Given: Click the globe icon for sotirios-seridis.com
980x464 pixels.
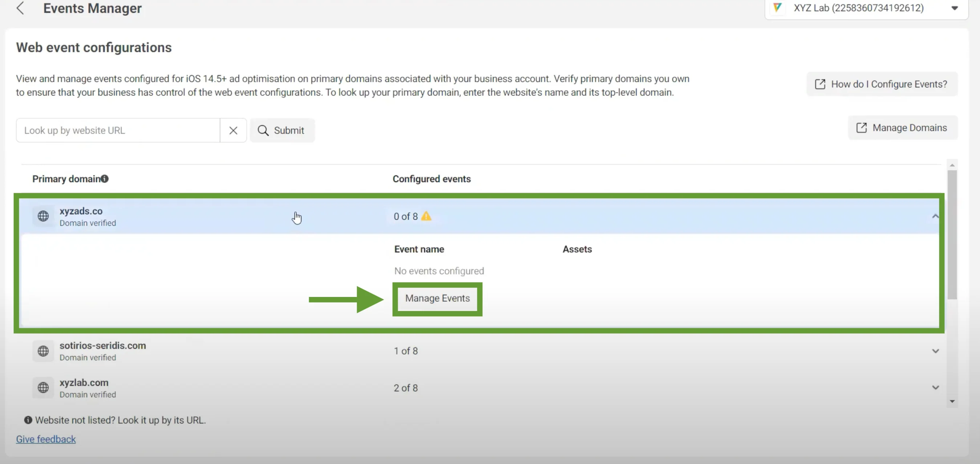Looking at the screenshot, I should pyautogui.click(x=43, y=351).
